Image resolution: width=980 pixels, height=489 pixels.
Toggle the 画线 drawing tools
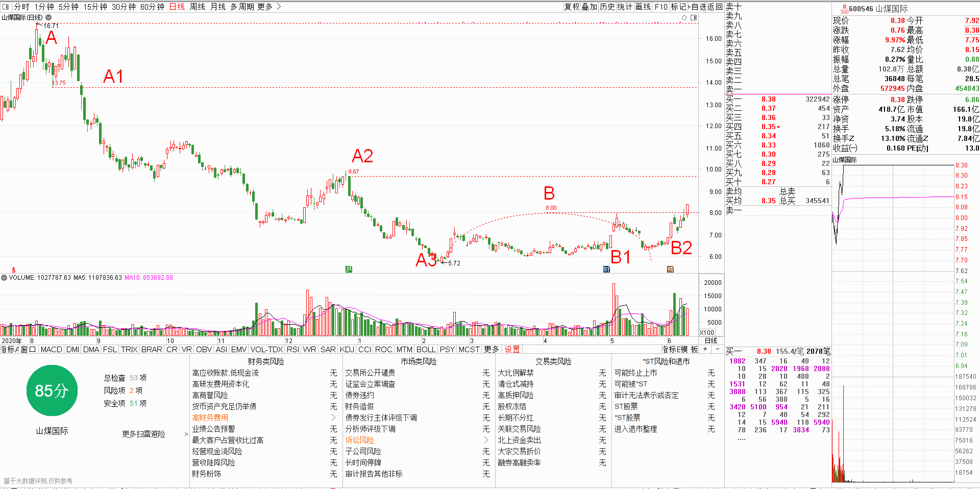click(643, 7)
